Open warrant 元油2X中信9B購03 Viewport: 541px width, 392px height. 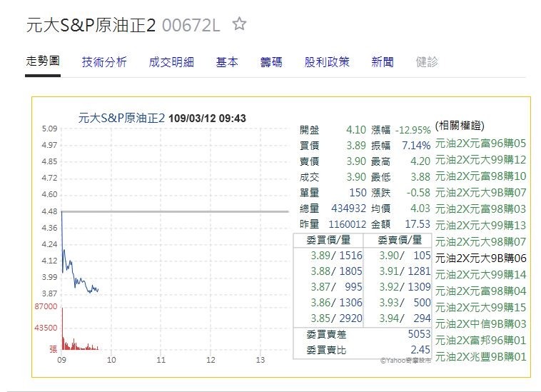[480, 323]
